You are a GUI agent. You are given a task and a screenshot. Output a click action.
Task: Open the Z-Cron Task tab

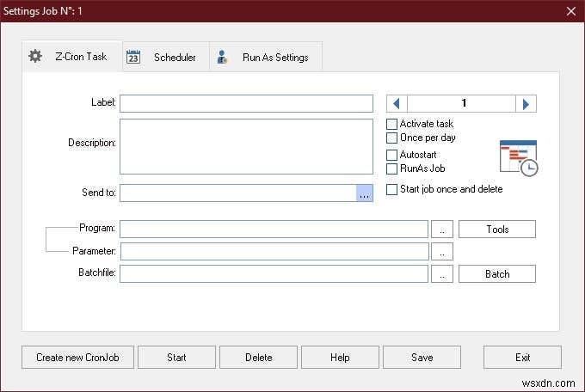point(72,57)
